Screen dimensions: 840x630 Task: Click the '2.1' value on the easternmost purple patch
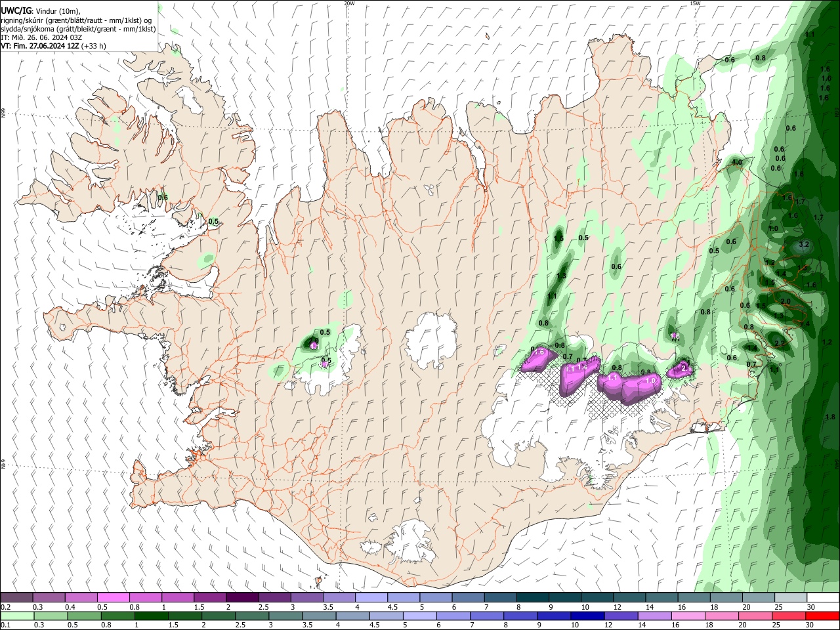coord(686,369)
